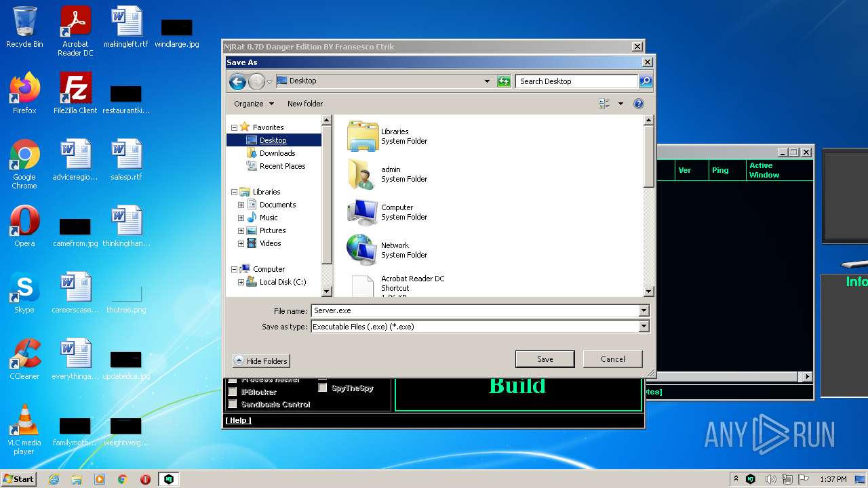Select the Libraries tree item
The image size is (868, 488).
click(x=267, y=192)
